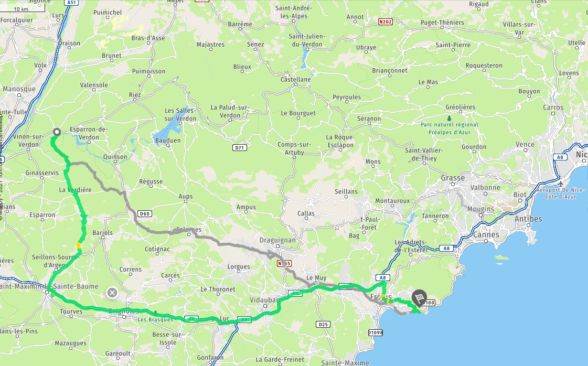Select the Préalpes d'Azur park tree icon
The height and width of the screenshot is (366, 588).
coord(449,118)
